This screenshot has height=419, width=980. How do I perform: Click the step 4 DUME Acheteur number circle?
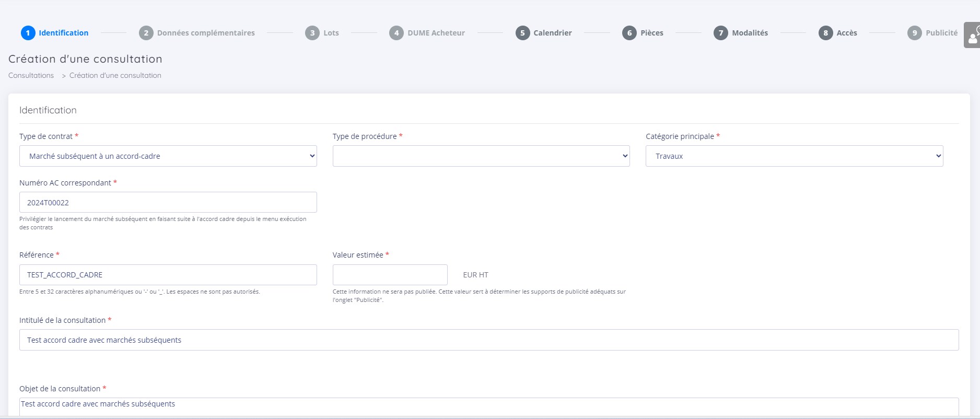click(x=396, y=33)
